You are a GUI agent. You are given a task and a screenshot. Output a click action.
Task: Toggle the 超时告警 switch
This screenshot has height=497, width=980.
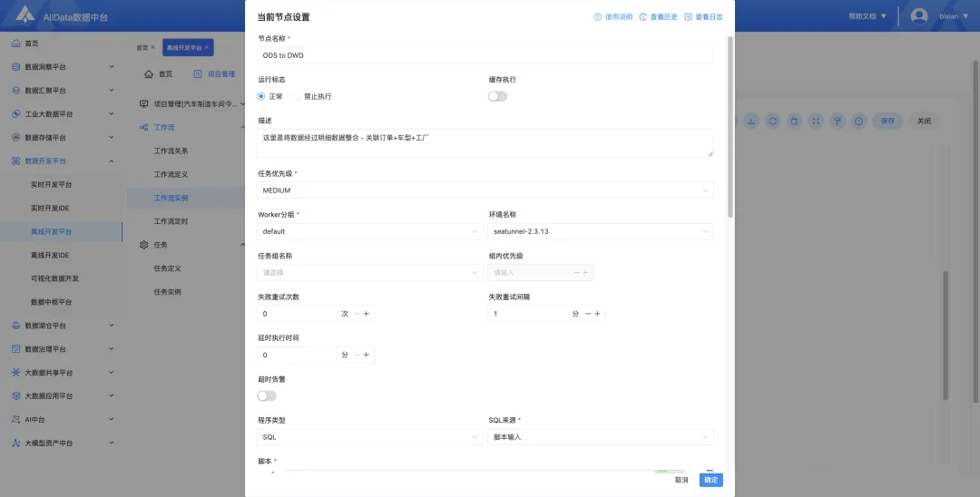click(x=267, y=395)
